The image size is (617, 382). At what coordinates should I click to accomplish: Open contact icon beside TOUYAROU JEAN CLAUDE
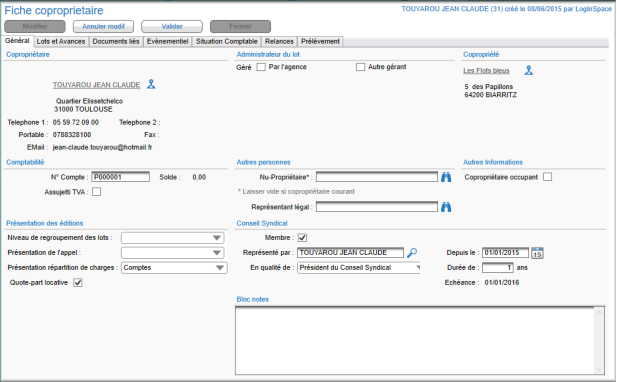(151, 84)
